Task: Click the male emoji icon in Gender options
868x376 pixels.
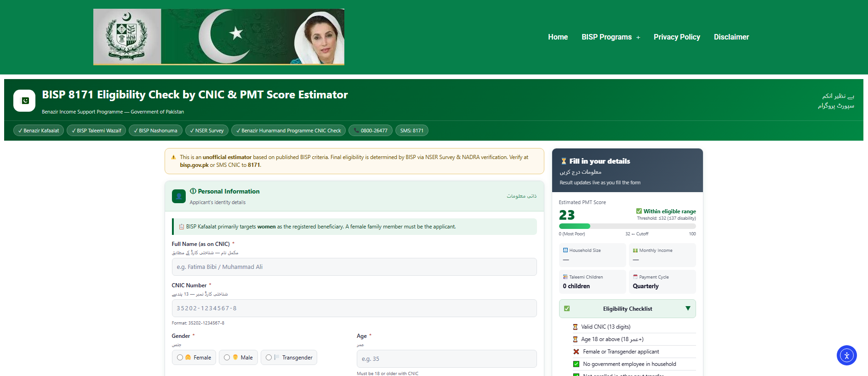Action: click(235, 358)
